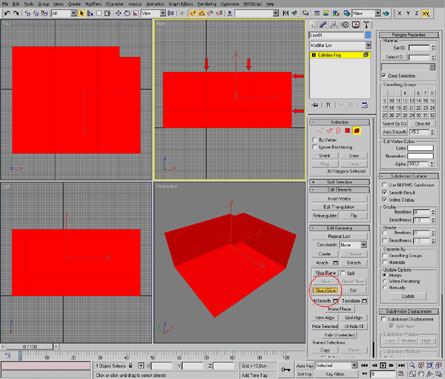
Task: Open the Constraints None dropdown
Action: point(353,245)
